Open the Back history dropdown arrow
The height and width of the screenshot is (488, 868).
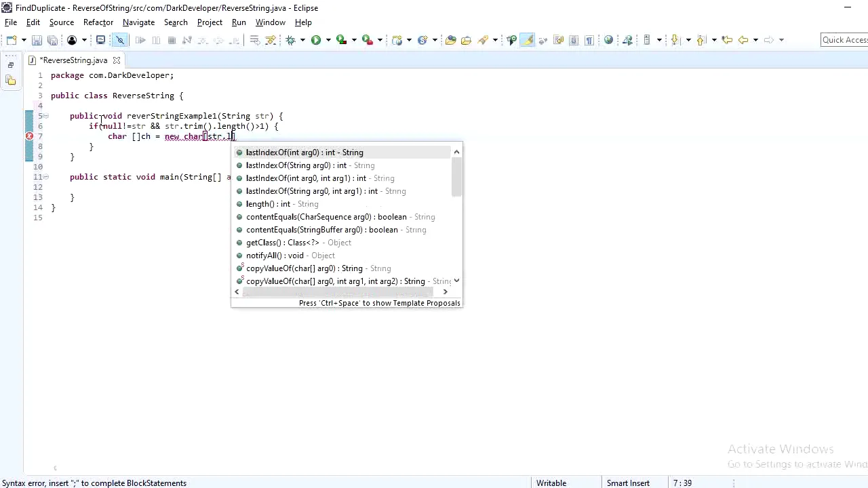(x=755, y=40)
